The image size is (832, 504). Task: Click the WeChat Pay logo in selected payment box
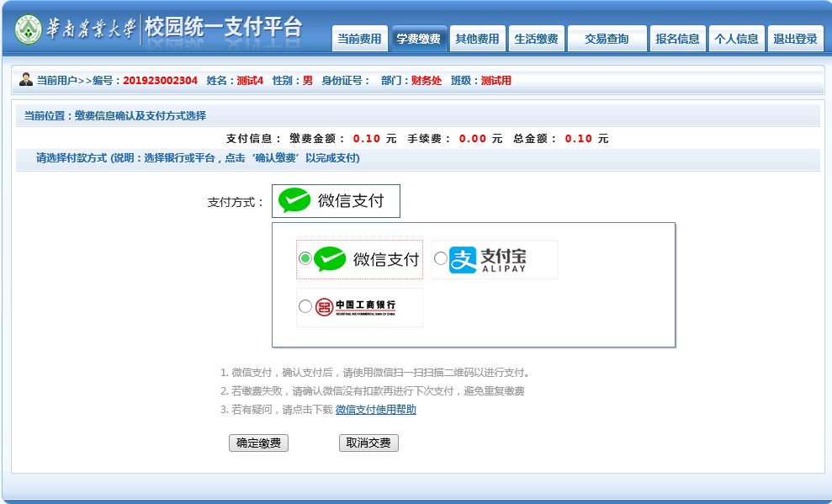(294, 200)
